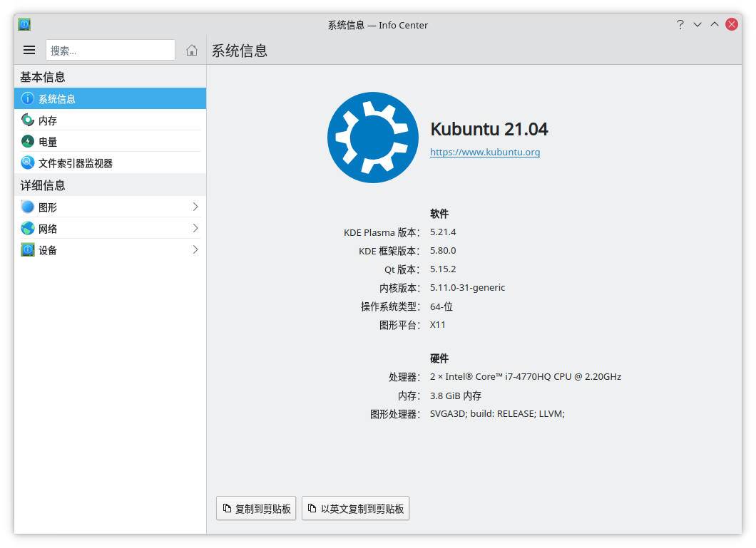Click the 系统信息 page title
Image resolution: width=756 pixels, height=548 pixels.
coord(240,51)
